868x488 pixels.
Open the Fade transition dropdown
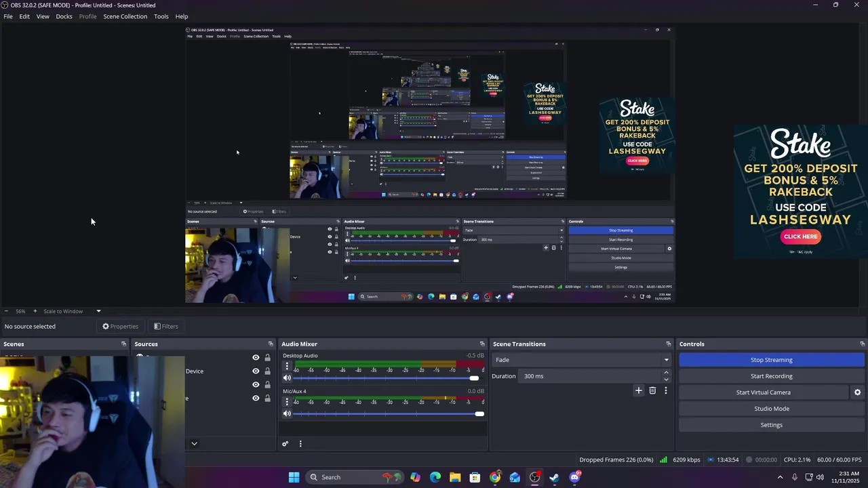(x=582, y=360)
